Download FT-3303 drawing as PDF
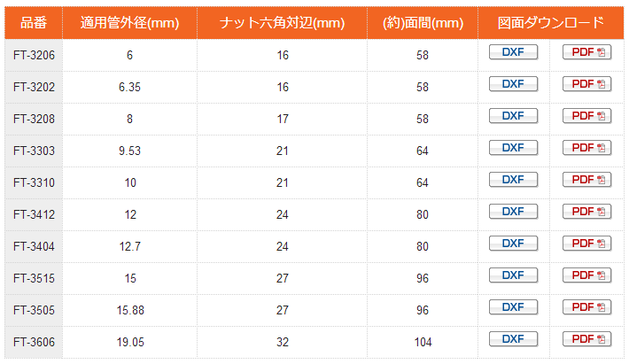This screenshot has width=629, height=364. (x=586, y=148)
